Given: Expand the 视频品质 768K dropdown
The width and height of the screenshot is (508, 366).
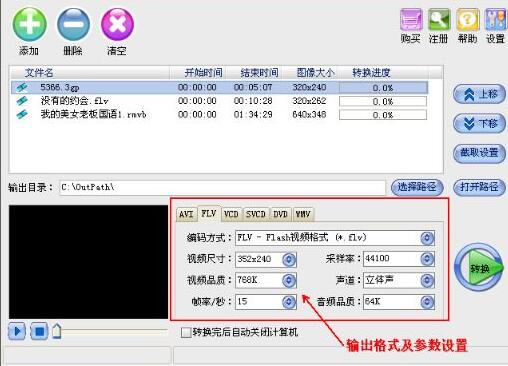Looking at the screenshot, I should click(289, 280).
